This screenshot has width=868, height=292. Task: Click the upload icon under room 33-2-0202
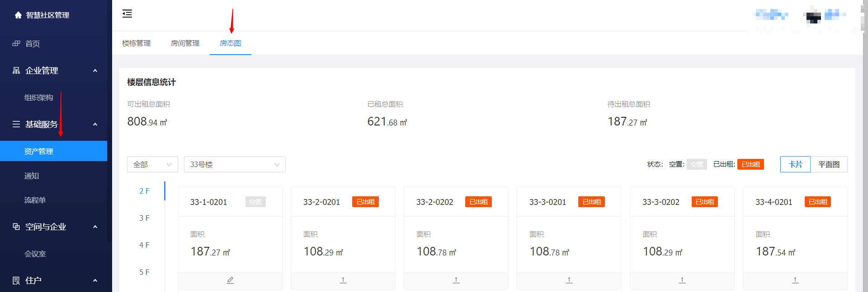[456, 280]
